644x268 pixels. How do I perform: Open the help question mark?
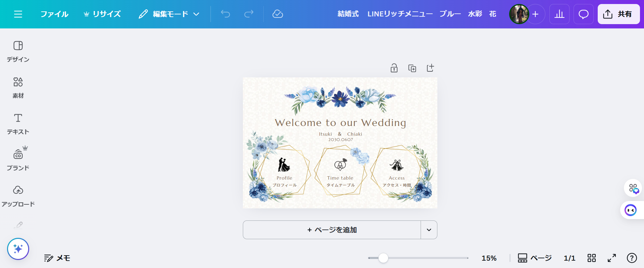click(x=632, y=258)
